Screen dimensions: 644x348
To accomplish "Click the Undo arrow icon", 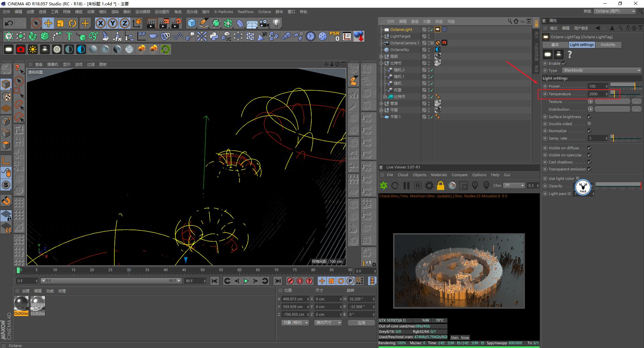I will (x=9, y=23).
